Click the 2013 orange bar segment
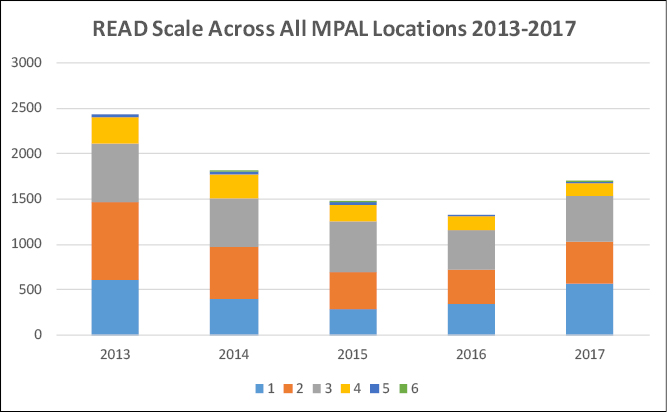 coord(114,240)
